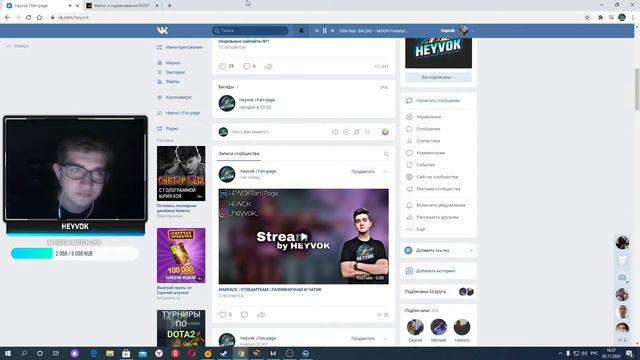Open community events in right menu
Screen dimensions: 640x360
tap(425, 165)
